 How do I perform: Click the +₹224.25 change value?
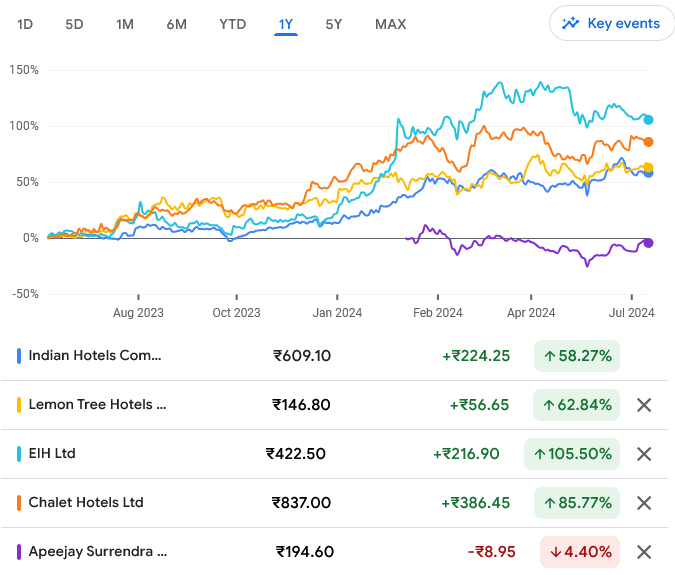pos(476,356)
